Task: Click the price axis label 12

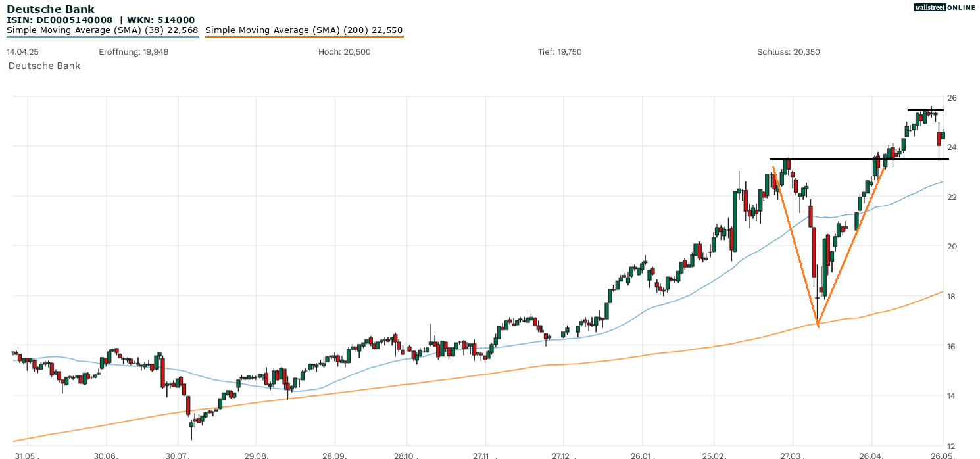Action: pos(952,445)
